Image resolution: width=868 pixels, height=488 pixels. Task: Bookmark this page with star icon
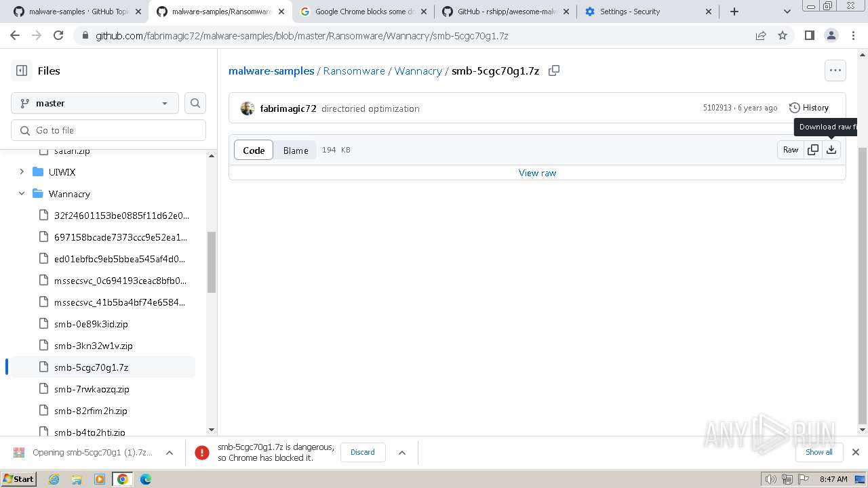[x=783, y=35]
